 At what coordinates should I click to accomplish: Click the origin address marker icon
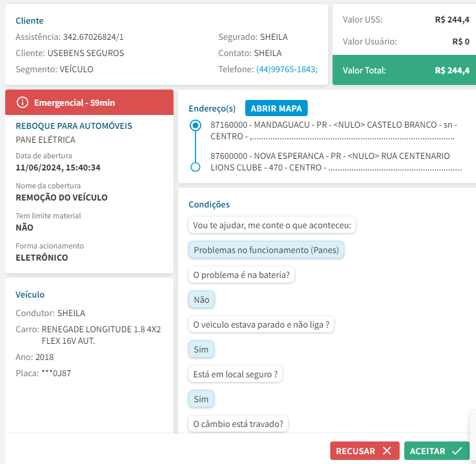tap(195, 125)
